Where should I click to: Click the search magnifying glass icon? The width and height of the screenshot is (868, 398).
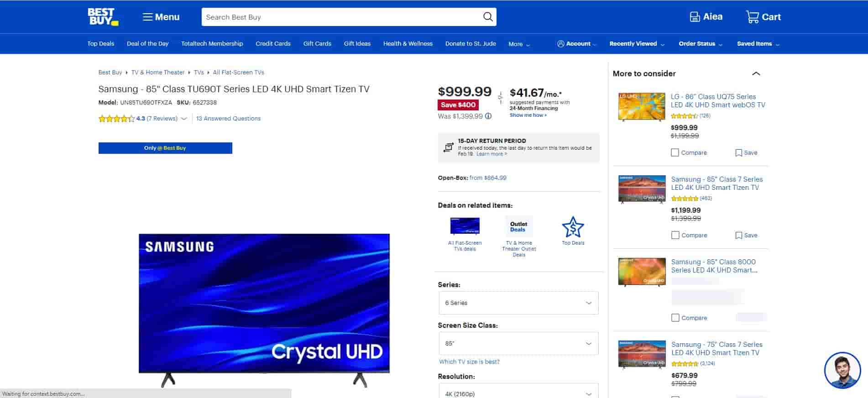point(487,17)
